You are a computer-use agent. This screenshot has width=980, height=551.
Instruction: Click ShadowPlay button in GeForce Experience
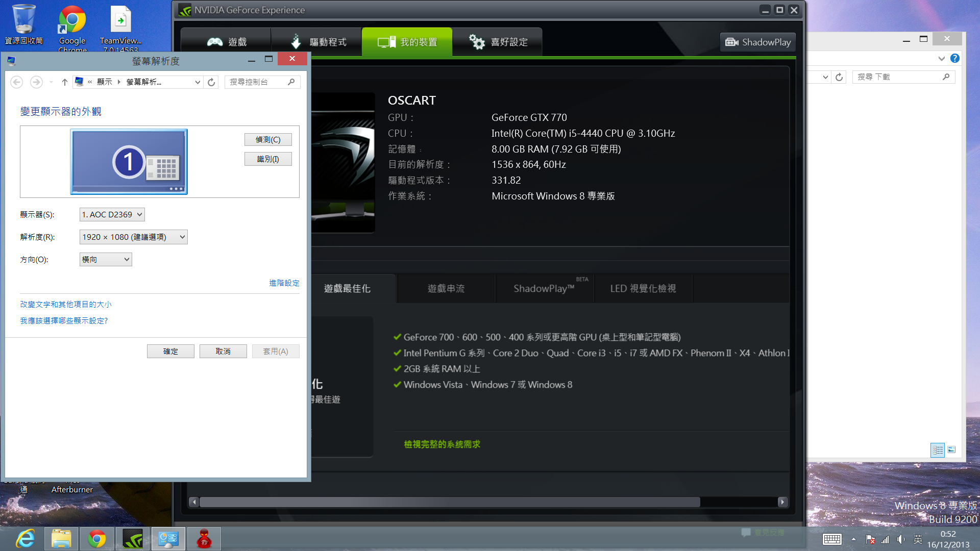pyautogui.click(x=758, y=42)
